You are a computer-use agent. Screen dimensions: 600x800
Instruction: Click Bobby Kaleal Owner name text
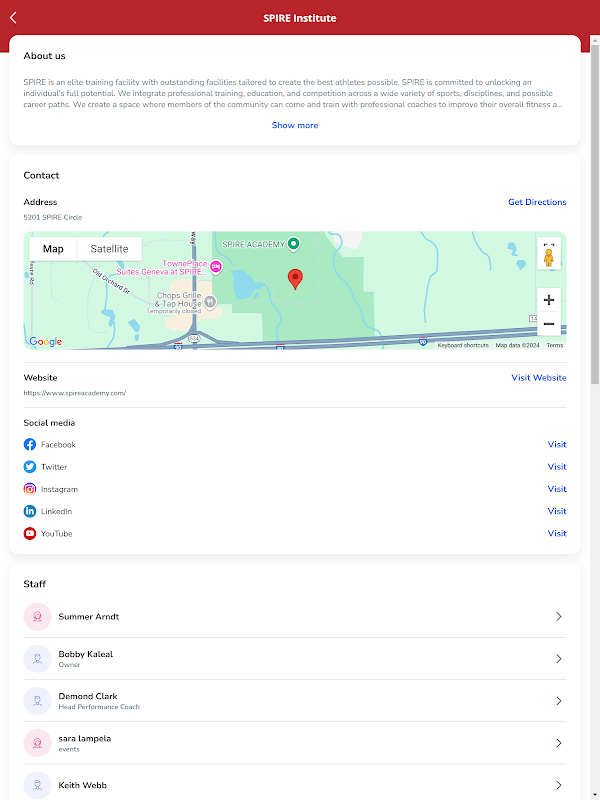(x=86, y=654)
